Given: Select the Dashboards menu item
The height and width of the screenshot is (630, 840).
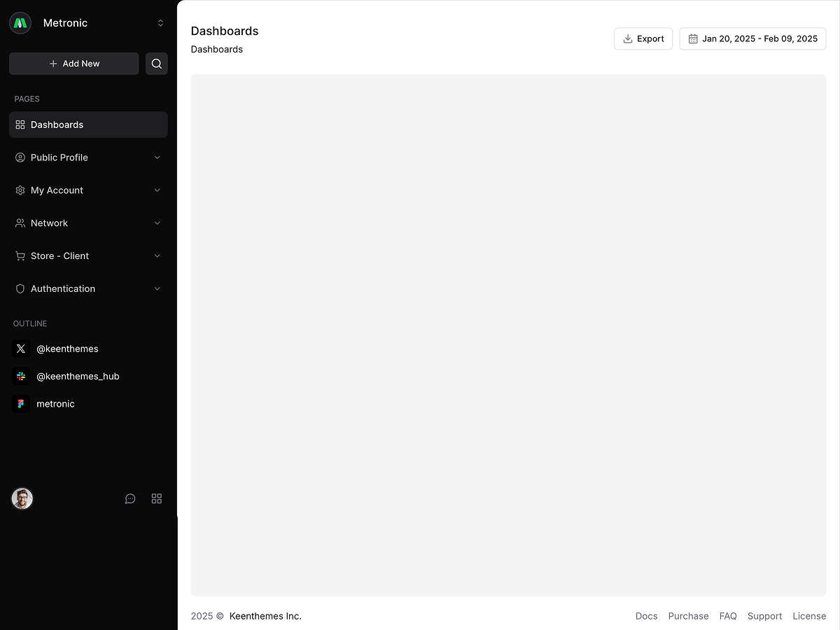Looking at the screenshot, I should click(88, 125).
